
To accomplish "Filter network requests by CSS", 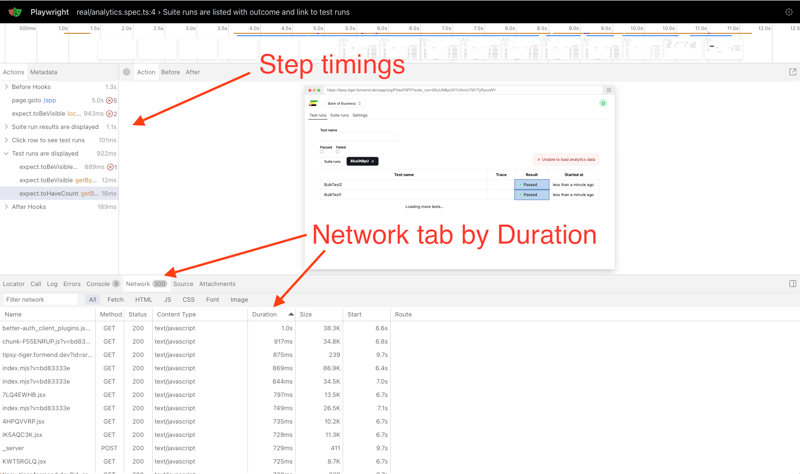I will [x=189, y=300].
